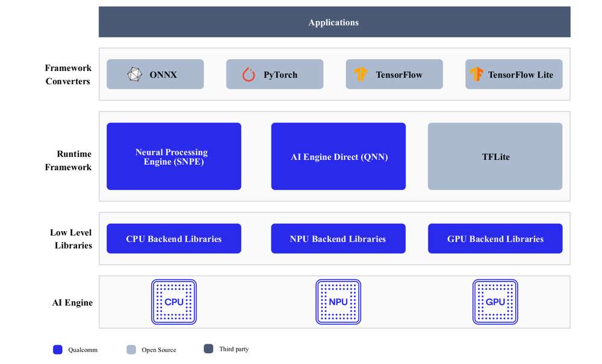Screen dimensions: 602x364
Task: Select the GPU chip icon
Action: 495,302
